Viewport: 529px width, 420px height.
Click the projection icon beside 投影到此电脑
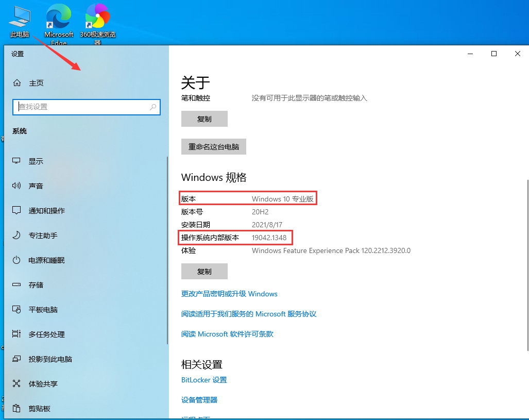pyautogui.click(x=16, y=359)
